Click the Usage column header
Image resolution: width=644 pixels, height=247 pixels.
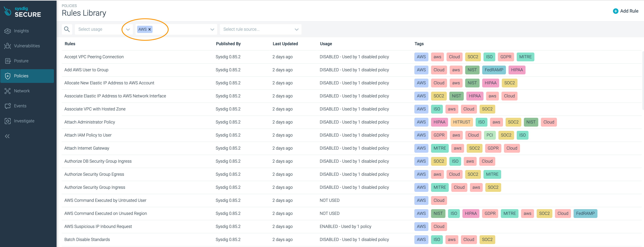pos(326,44)
